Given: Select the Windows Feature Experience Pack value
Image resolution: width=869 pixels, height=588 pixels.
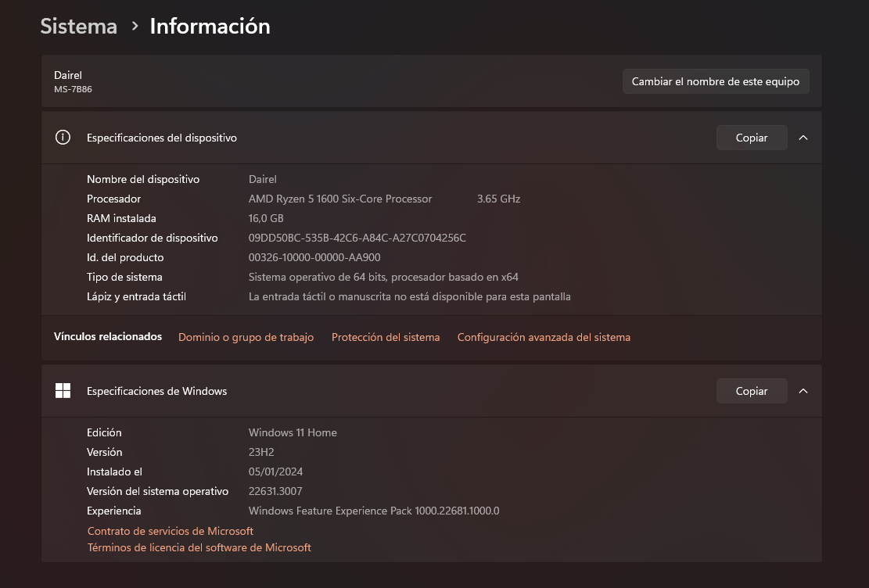Looking at the screenshot, I should [374, 511].
